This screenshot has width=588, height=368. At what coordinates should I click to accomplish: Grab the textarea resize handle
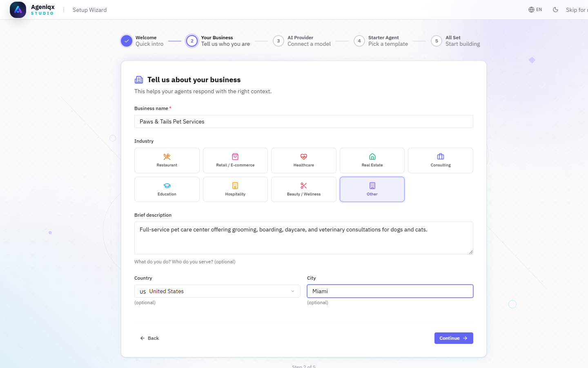(471, 252)
